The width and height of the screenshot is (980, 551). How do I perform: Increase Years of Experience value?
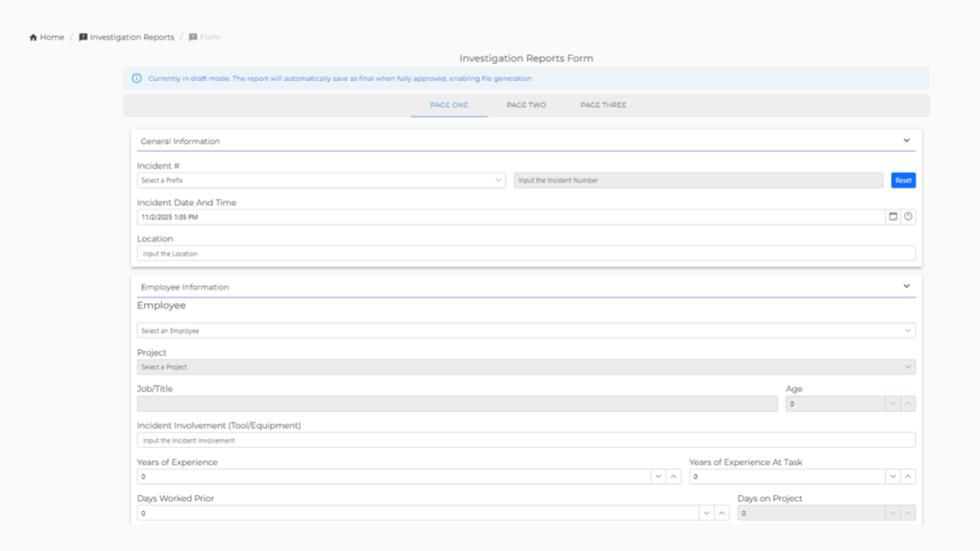click(x=674, y=477)
